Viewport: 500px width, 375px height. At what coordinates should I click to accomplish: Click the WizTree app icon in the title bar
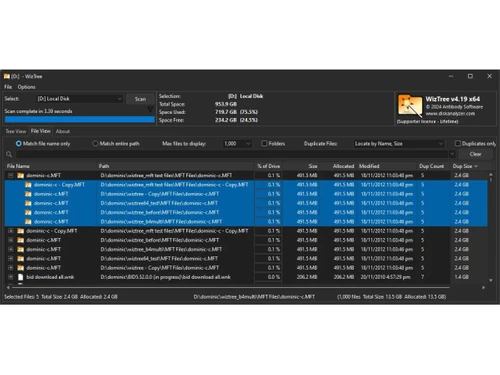pos(7,76)
